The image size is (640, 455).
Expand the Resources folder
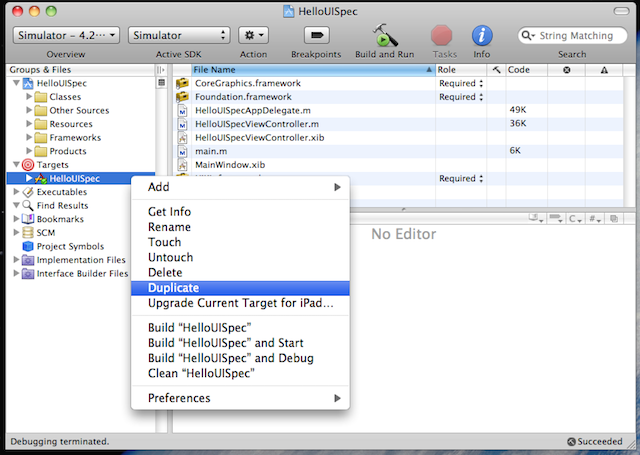point(29,124)
